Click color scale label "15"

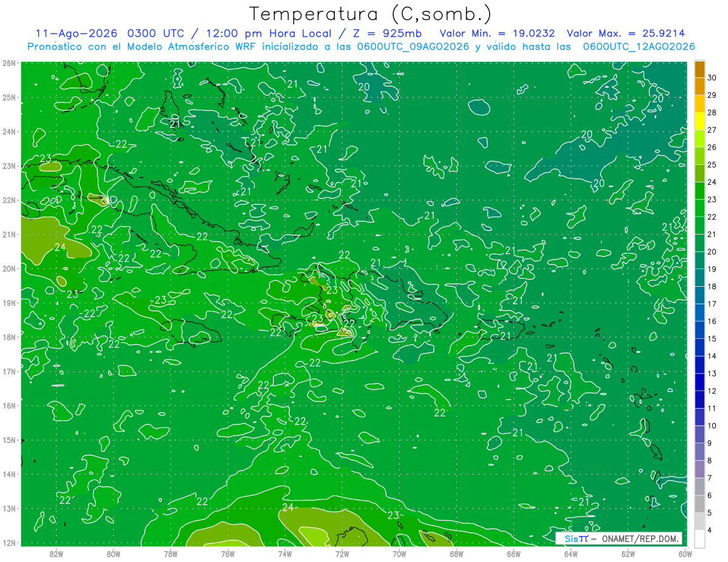click(x=712, y=338)
